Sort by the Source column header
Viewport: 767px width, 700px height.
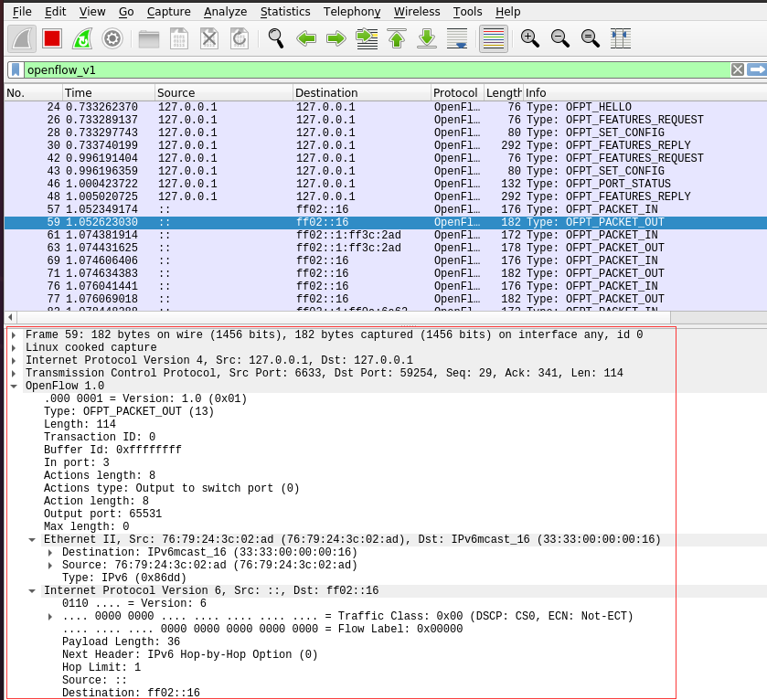[224, 93]
